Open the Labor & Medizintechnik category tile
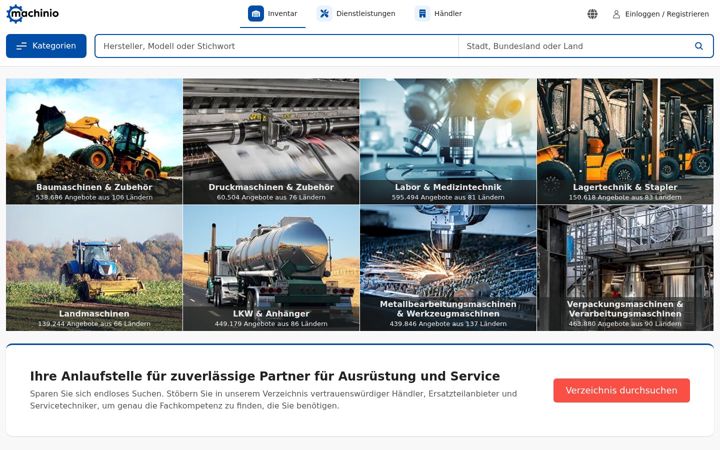Screen dimensions: 720x450 coord(448,141)
